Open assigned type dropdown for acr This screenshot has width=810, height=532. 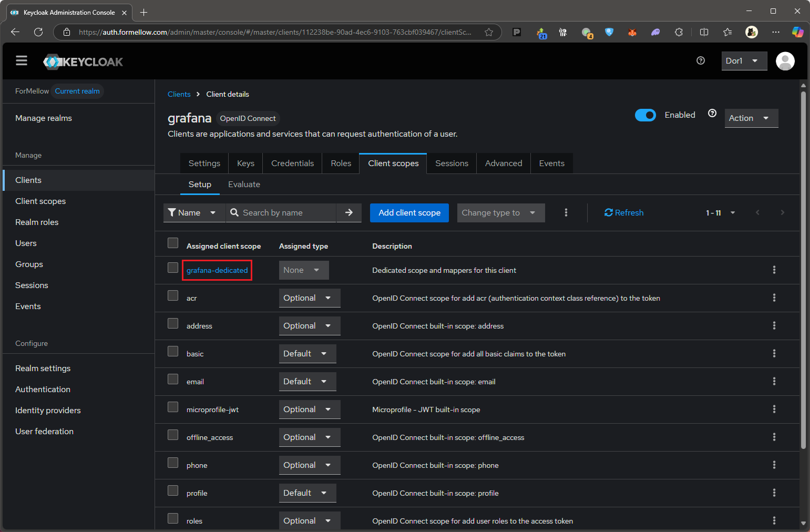point(310,298)
